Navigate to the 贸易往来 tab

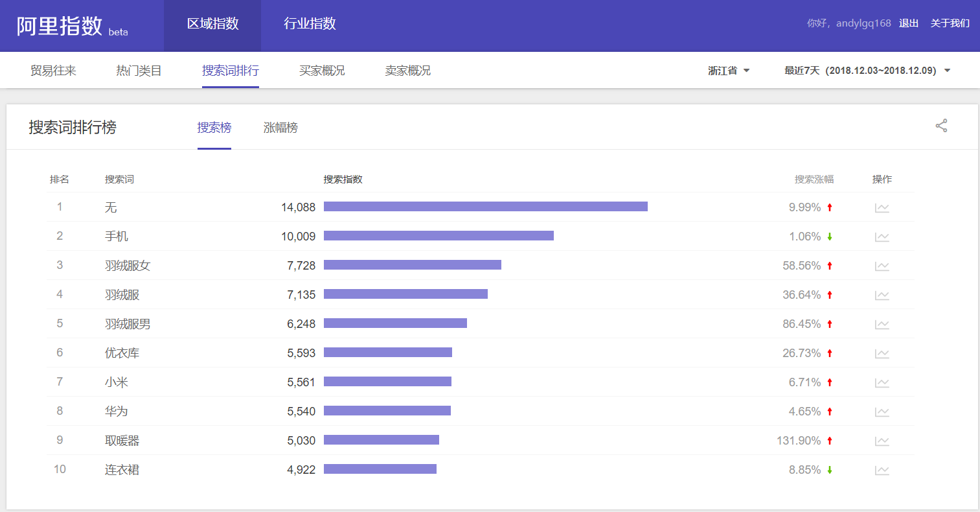[53, 71]
